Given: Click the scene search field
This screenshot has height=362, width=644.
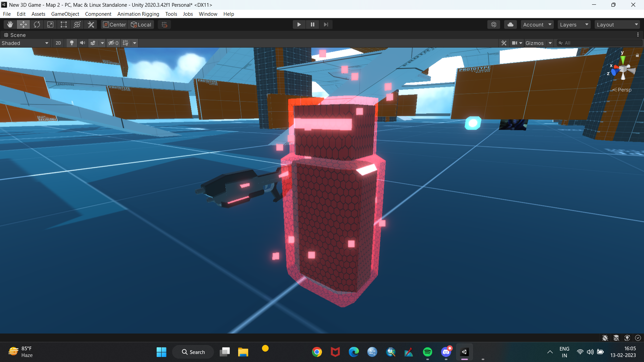Looking at the screenshot, I should 600,43.
